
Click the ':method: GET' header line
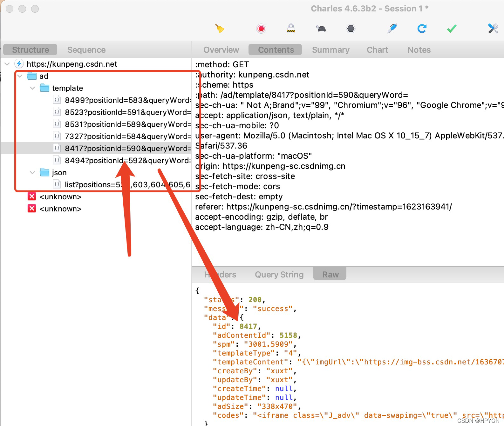coord(222,64)
